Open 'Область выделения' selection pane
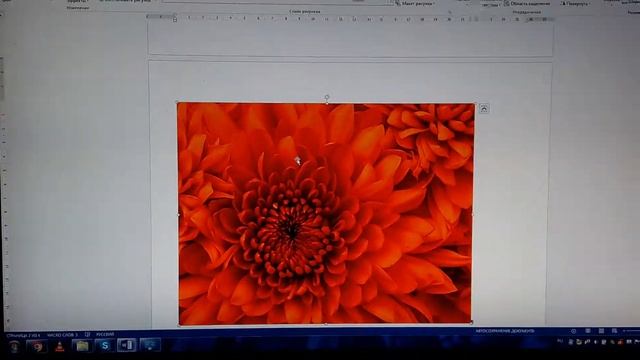Viewport: 640px width, 360px height. [x=527, y=4]
